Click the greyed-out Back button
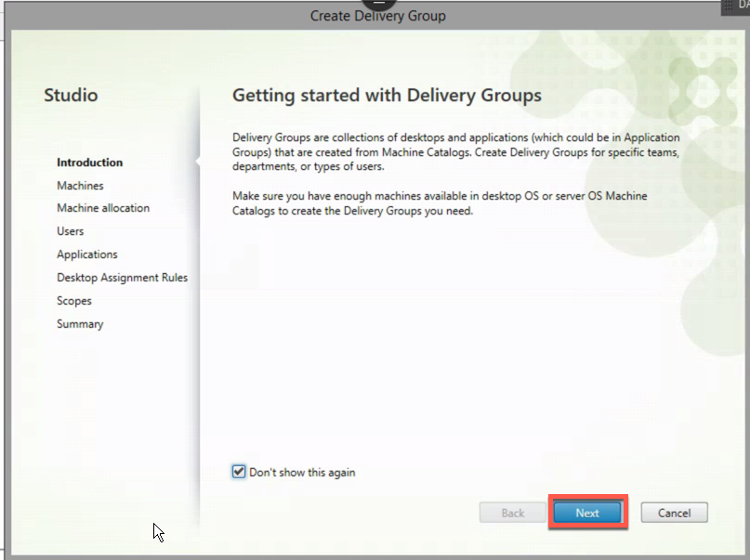This screenshot has height=560, width=750. click(513, 513)
